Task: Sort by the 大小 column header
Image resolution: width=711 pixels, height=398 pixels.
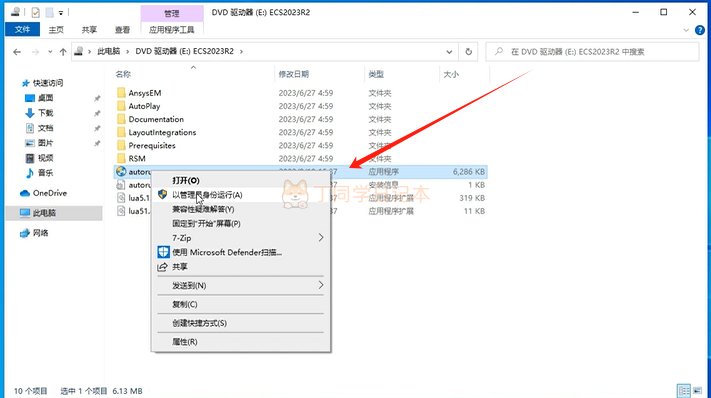Action: coord(451,74)
